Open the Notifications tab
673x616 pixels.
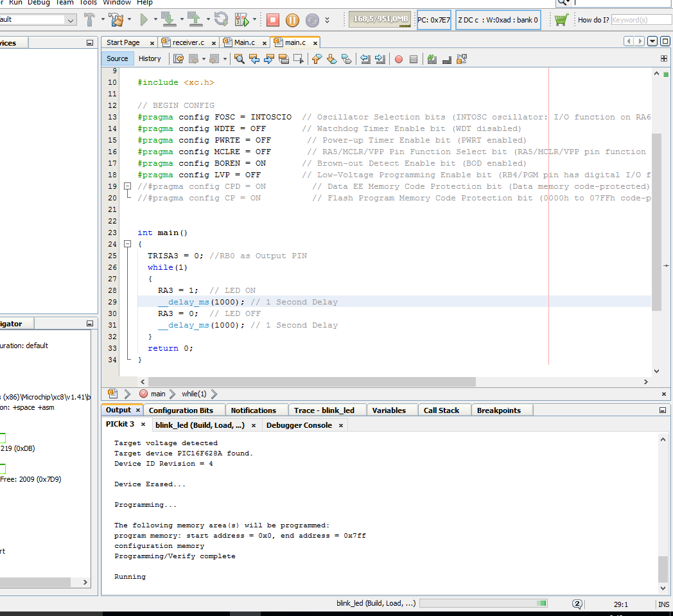253,410
